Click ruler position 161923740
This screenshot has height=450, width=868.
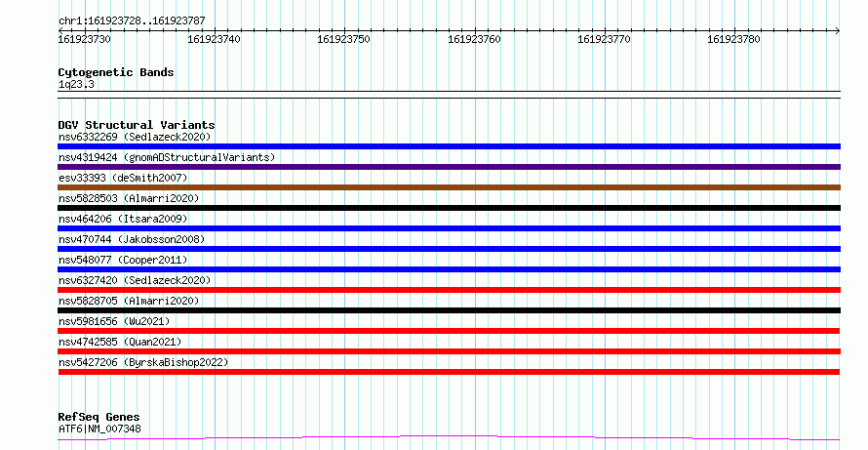pos(215,39)
